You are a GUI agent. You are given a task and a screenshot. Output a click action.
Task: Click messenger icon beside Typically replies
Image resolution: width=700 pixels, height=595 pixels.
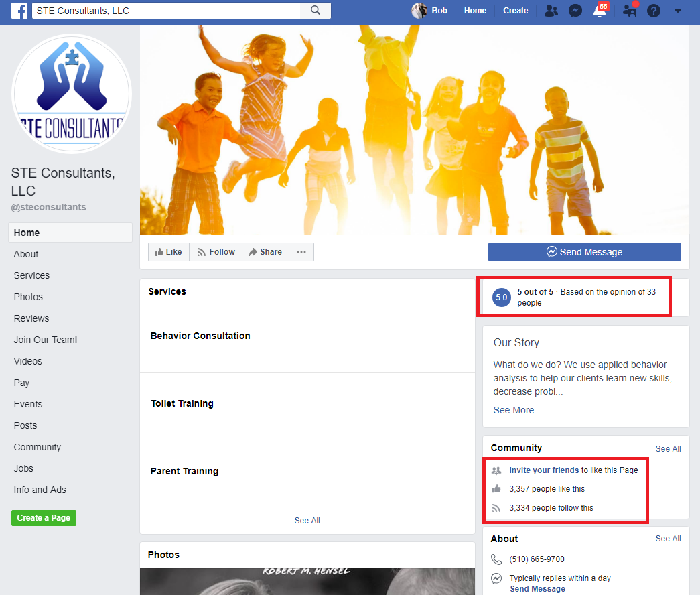pos(496,578)
